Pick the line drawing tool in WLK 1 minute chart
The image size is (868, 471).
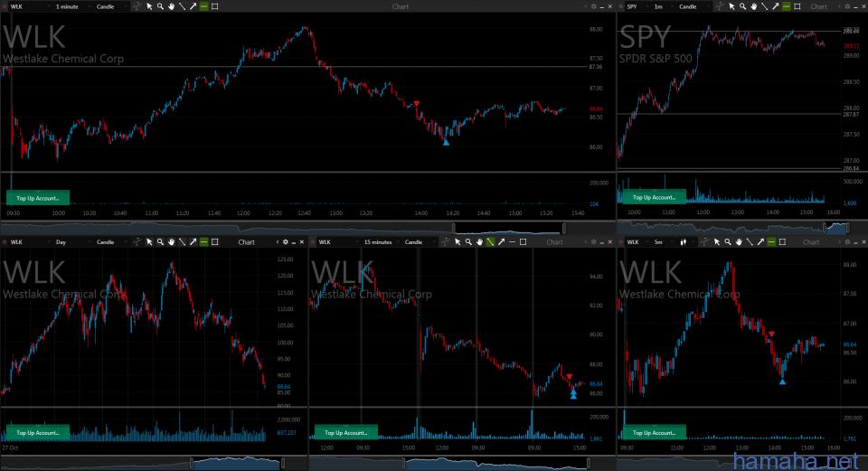point(182,6)
